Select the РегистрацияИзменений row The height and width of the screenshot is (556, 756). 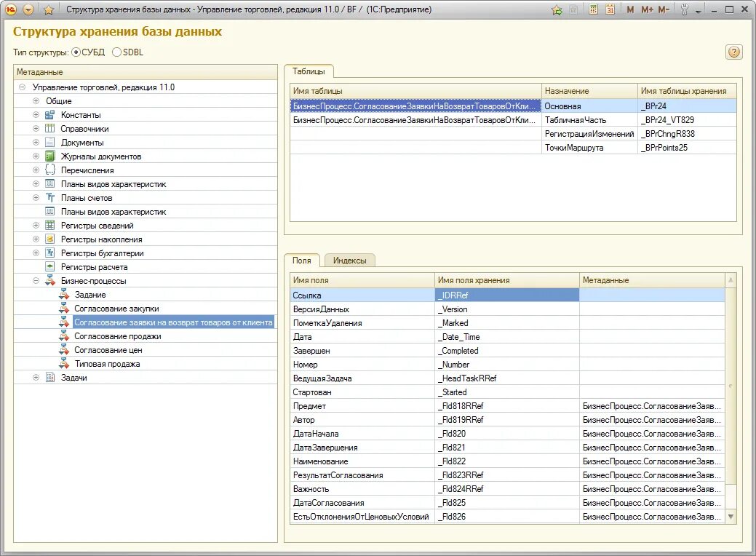(x=514, y=134)
